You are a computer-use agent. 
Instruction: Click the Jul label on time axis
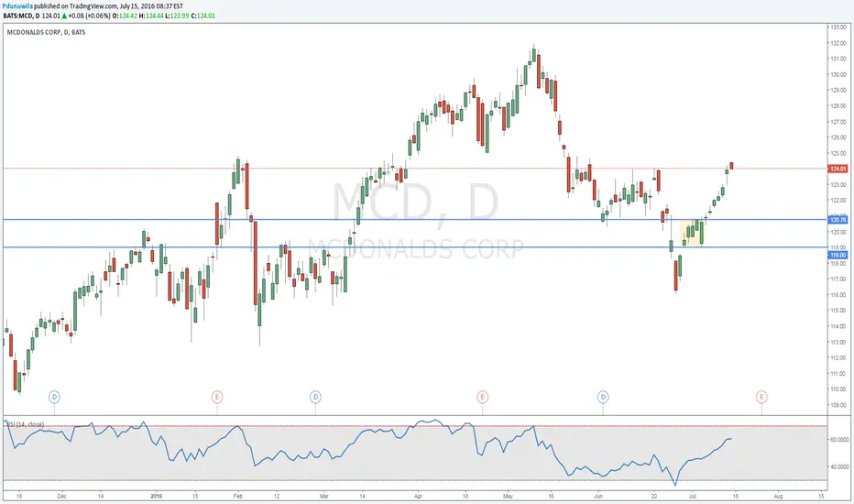693,497
